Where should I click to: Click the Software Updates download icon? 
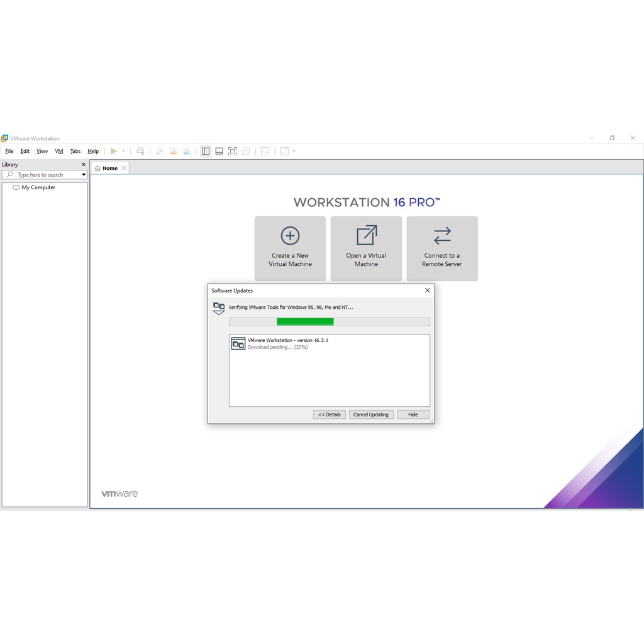coord(218,308)
